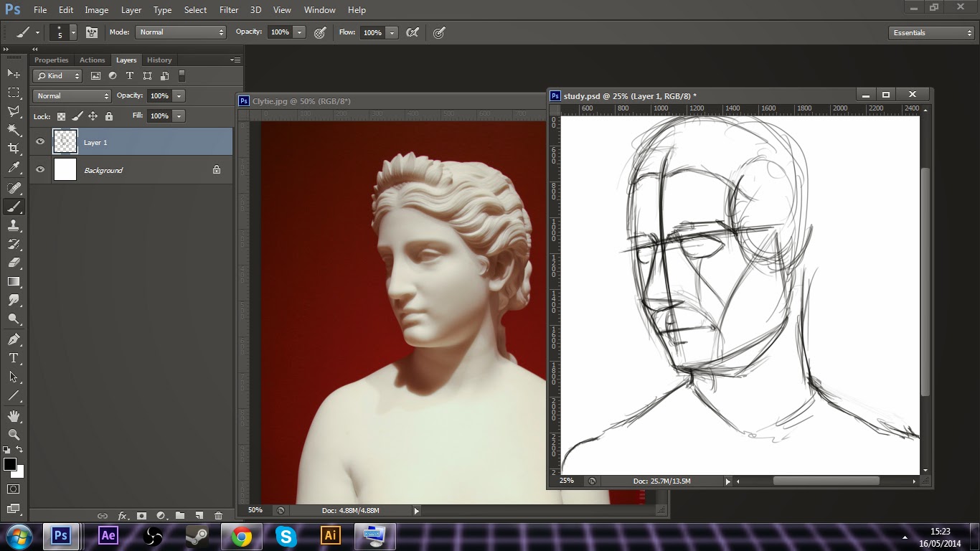Open layer Opacity arrow in Layers panel
This screenshot has width=980, height=551.
coord(179,96)
